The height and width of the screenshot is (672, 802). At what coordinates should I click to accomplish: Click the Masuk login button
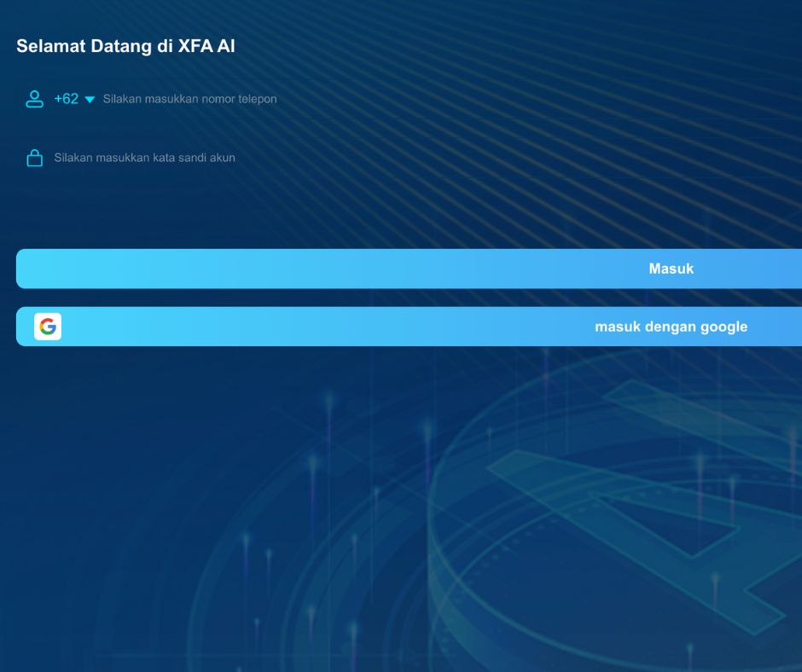coord(410,269)
